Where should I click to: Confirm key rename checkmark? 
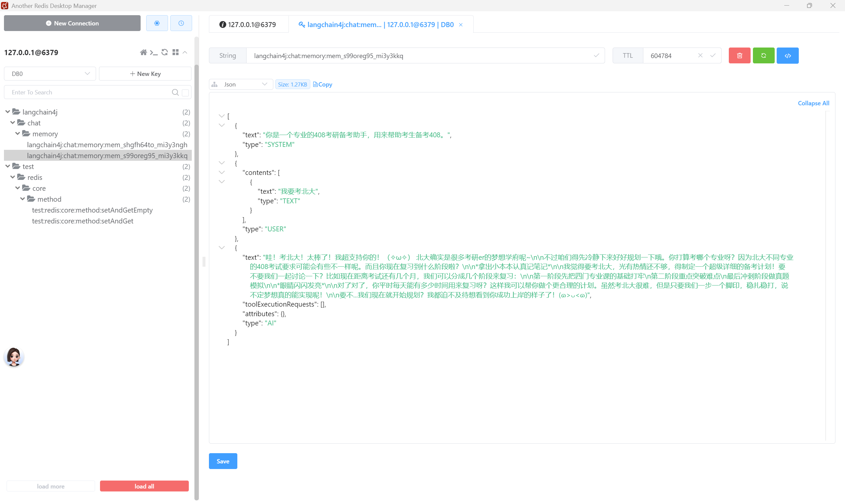coord(596,56)
